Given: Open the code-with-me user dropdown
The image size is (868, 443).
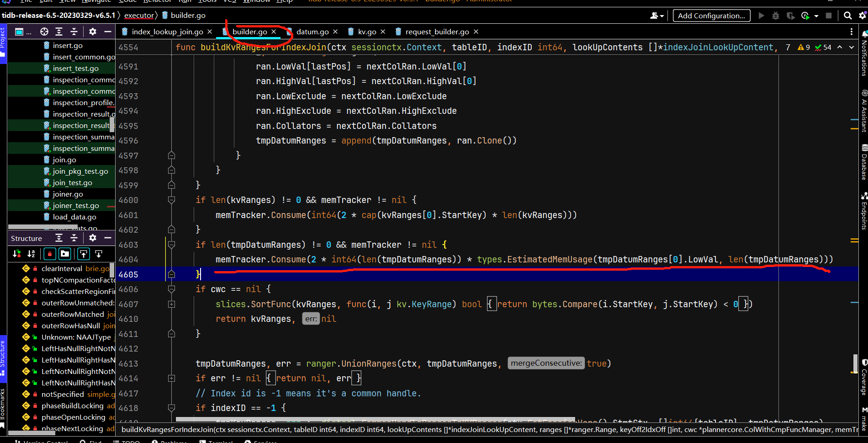Looking at the screenshot, I should point(656,16).
